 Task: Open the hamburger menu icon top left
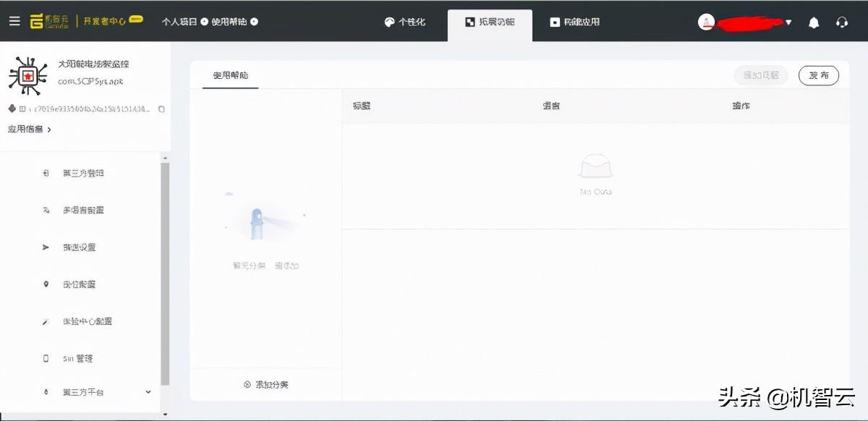click(14, 20)
